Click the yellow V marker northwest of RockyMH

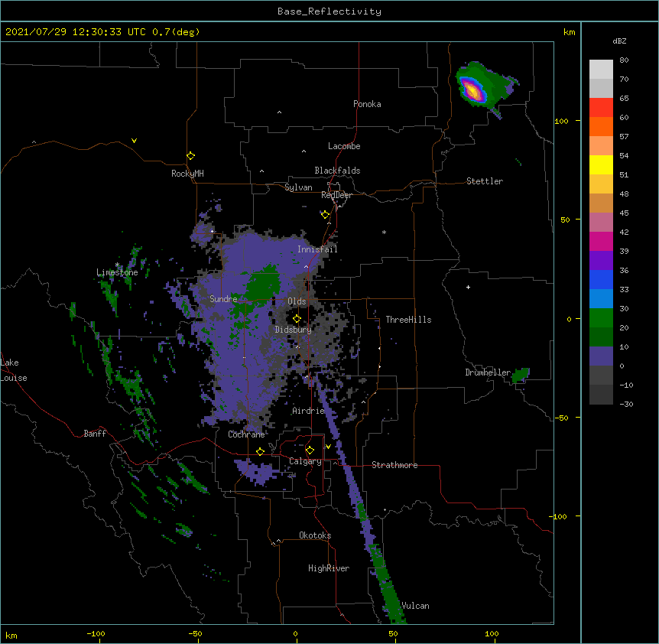coord(134,141)
